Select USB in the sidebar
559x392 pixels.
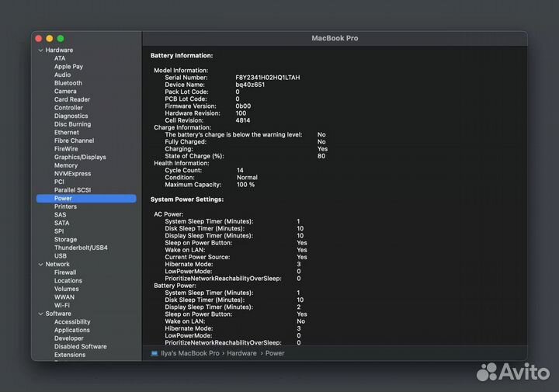[61, 256]
